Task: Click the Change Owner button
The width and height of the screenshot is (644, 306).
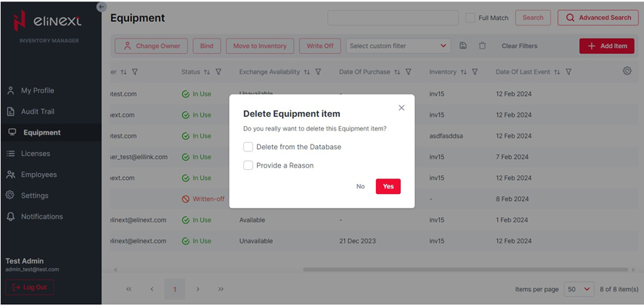Action: tap(151, 46)
